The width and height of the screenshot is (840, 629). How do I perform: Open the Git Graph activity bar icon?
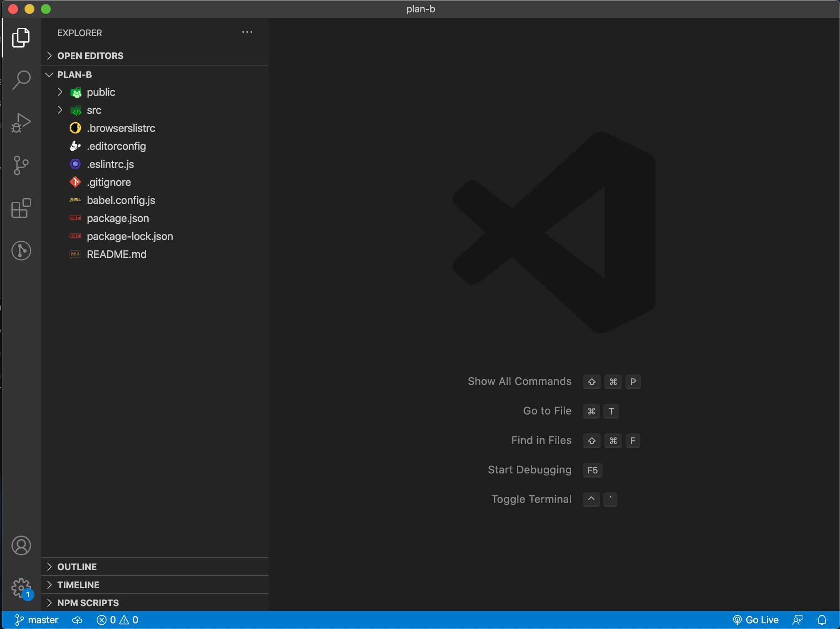21,251
